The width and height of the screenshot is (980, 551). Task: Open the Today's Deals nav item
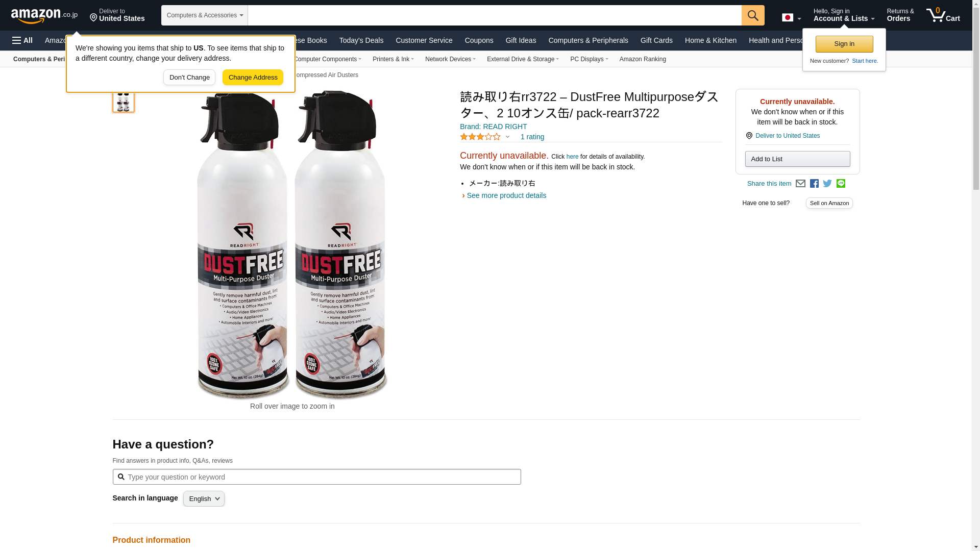pos(361,40)
